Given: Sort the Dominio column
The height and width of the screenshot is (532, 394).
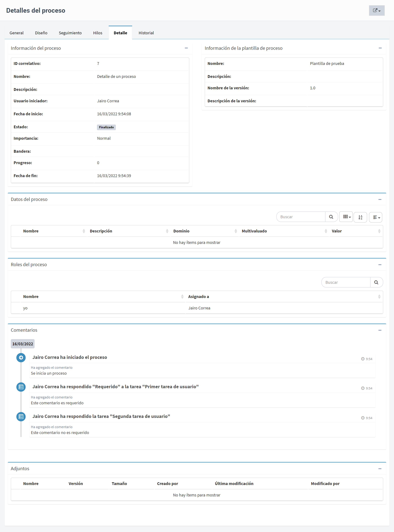Looking at the screenshot, I should click(205, 231).
